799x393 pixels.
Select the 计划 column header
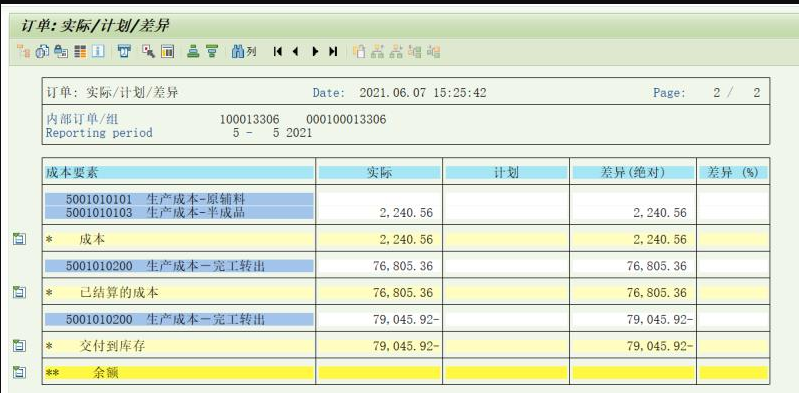pos(507,172)
